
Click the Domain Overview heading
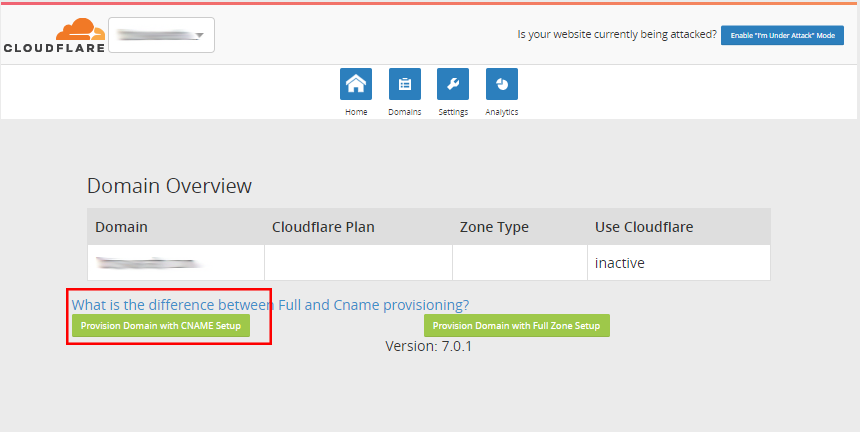click(169, 186)
